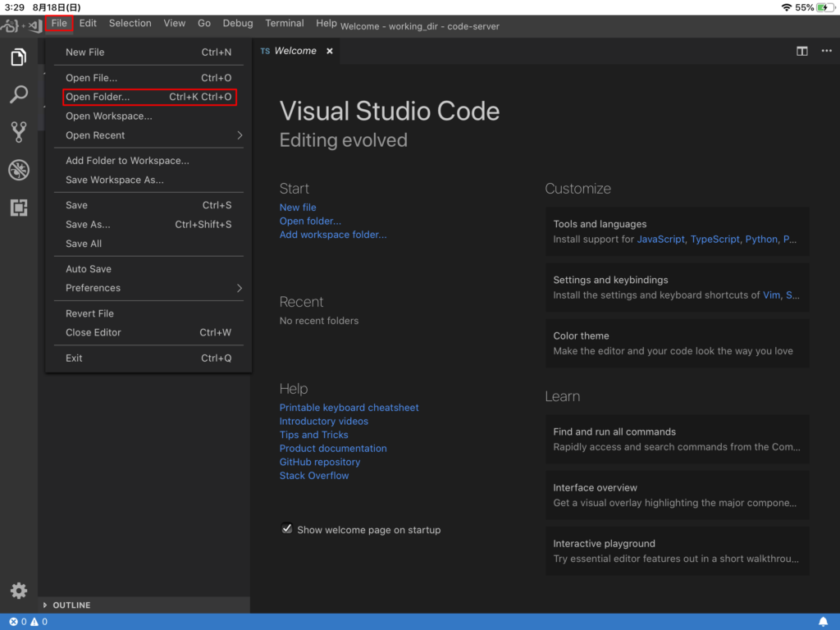Choose Close Editor from the File menu
Screen dimensions: 840x630
point(149,333)
